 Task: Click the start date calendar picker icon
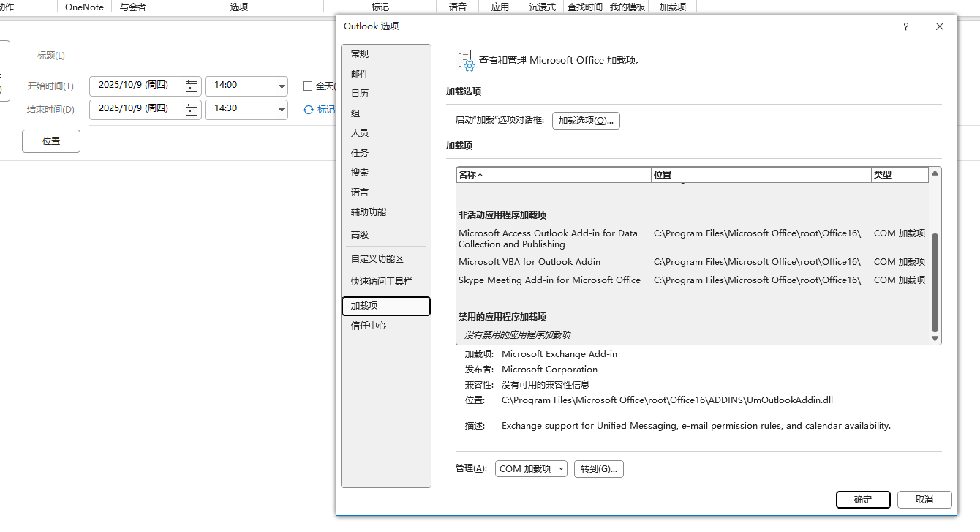click(x=192, y=86)
